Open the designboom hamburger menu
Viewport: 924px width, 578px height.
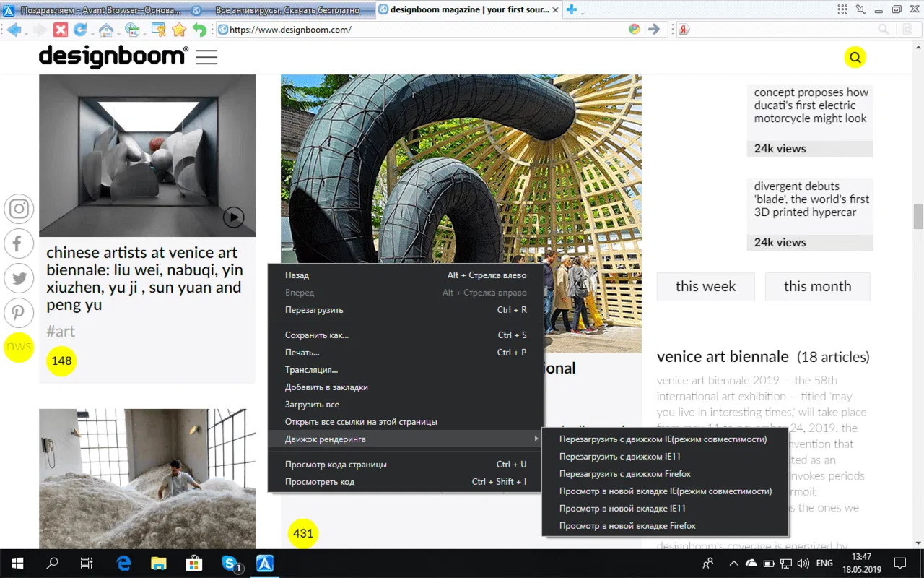tap(206, 57)
